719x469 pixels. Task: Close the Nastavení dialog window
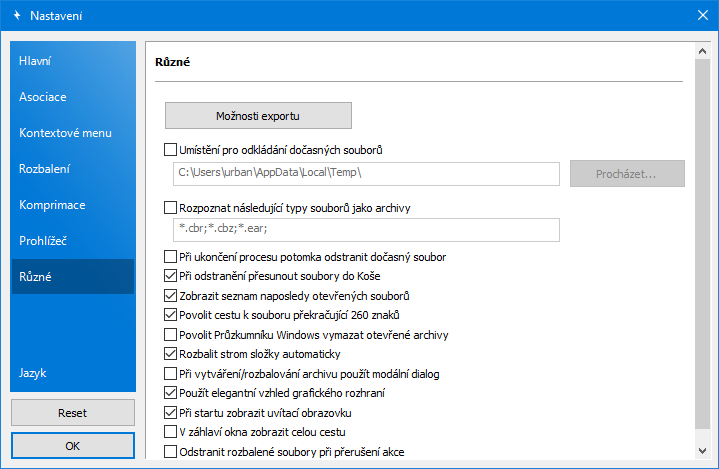tap(700, 15)
